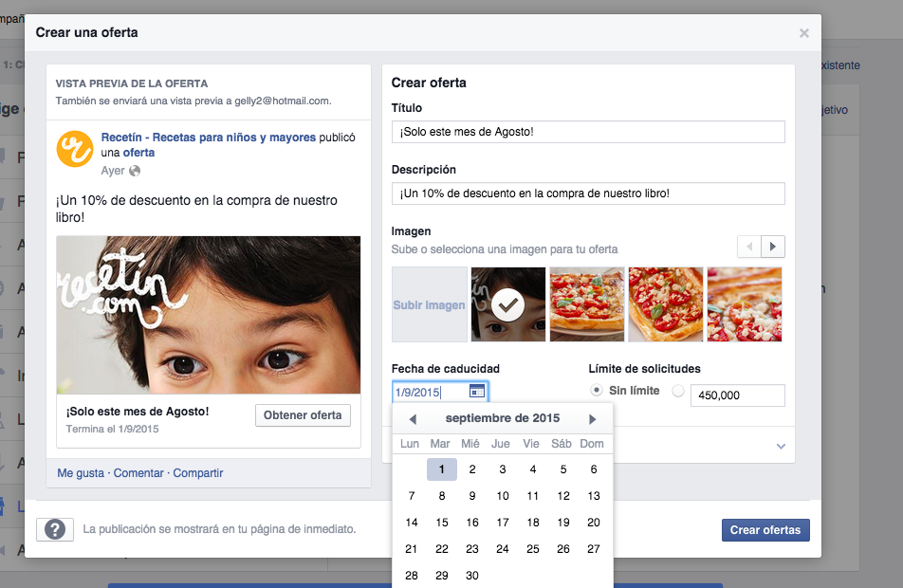Image resolution: width=903 pixels, height=588 pixels.
Task: Go to previous month in calendar
Action: coord(413,419)
